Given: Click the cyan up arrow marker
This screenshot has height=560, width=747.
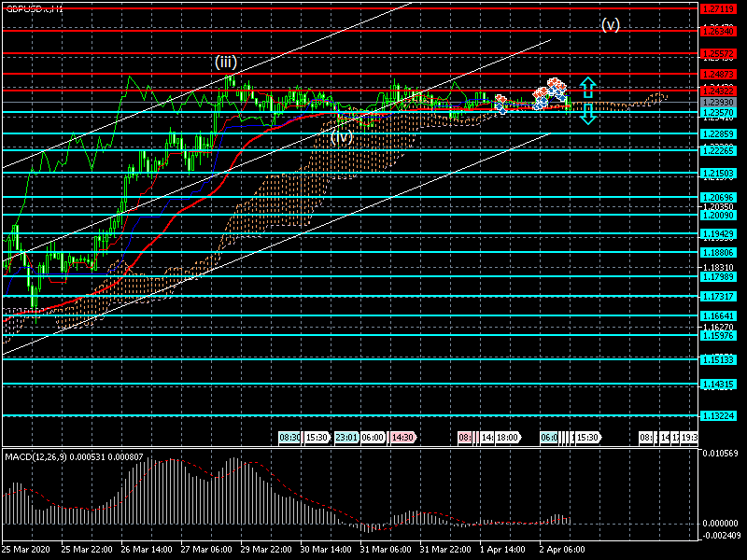Looking at the screenshot, I should (587, 87).
